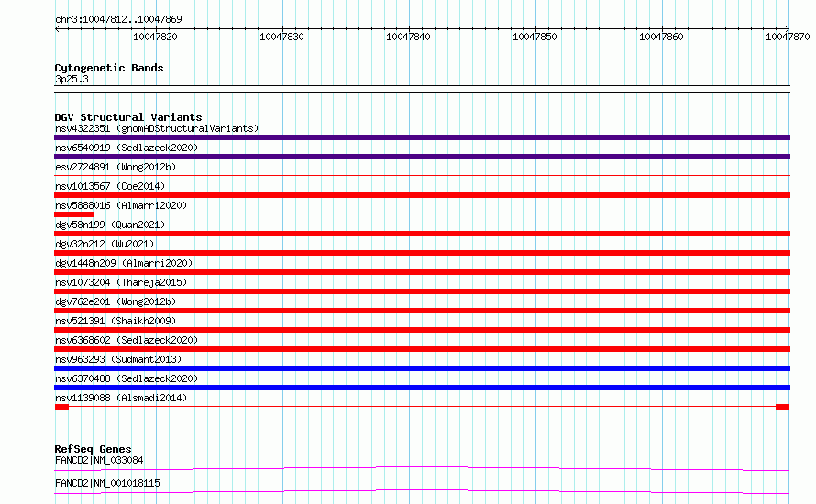Click ruler tick label 10047870
The image size is (816, 504).
[788, 37]
